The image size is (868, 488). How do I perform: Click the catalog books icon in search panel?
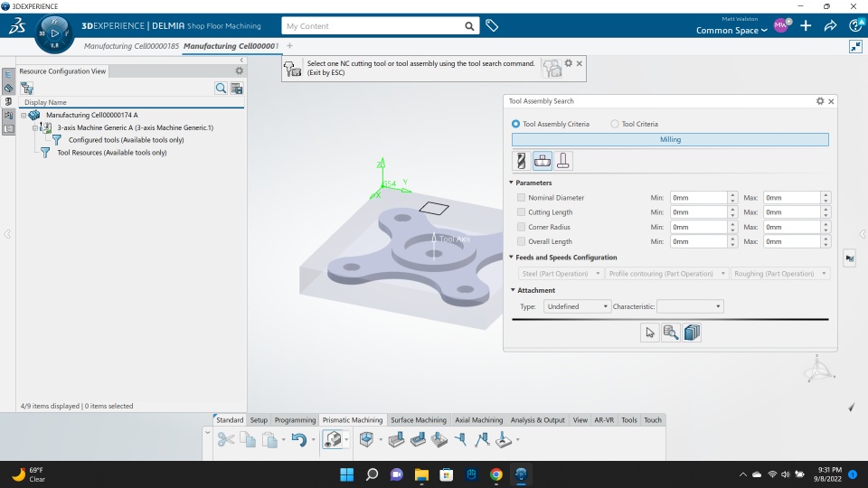coord(692,333)
